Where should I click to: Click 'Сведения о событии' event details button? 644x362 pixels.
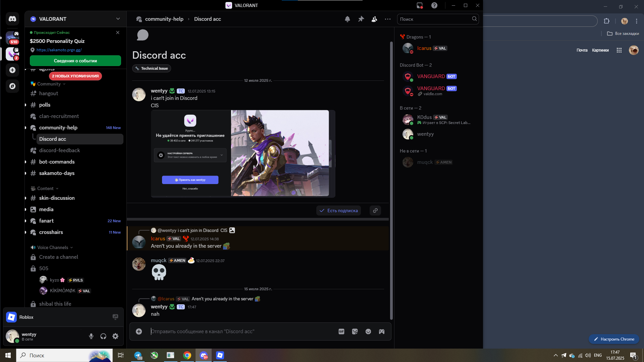[x=75, y=61]
